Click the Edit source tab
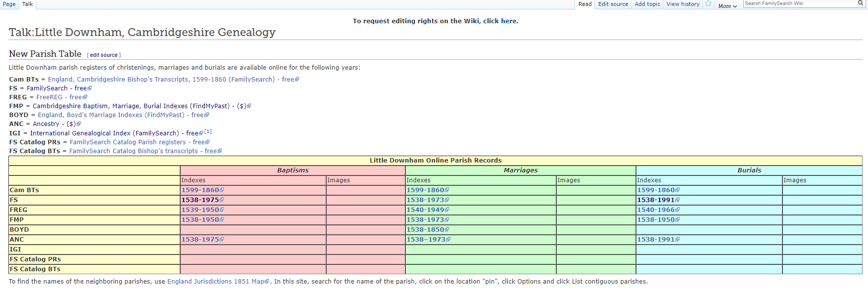868x290 pixels. pyautogui.click(x=613, y=4)
